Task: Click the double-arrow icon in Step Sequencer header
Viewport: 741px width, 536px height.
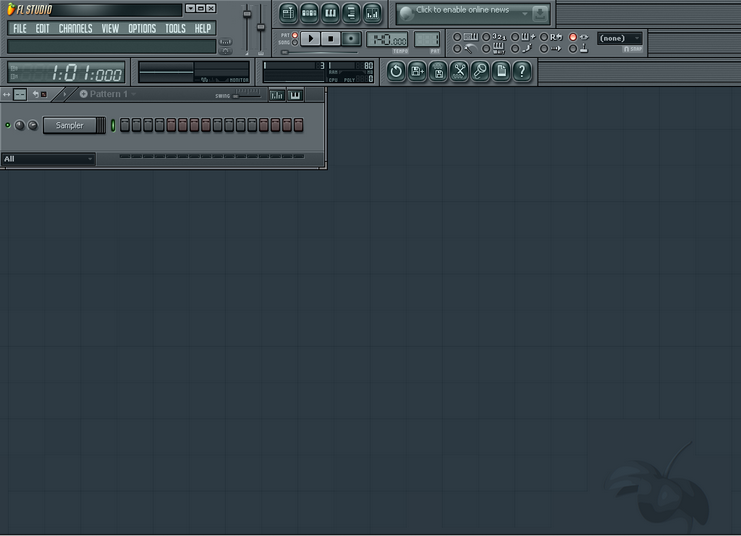Action: (x=6, y=95)
